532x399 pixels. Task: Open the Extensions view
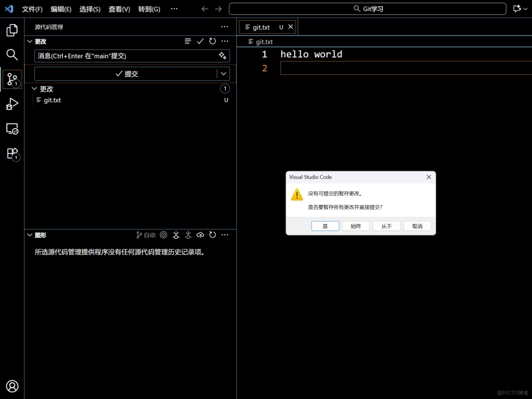[12, 154]
